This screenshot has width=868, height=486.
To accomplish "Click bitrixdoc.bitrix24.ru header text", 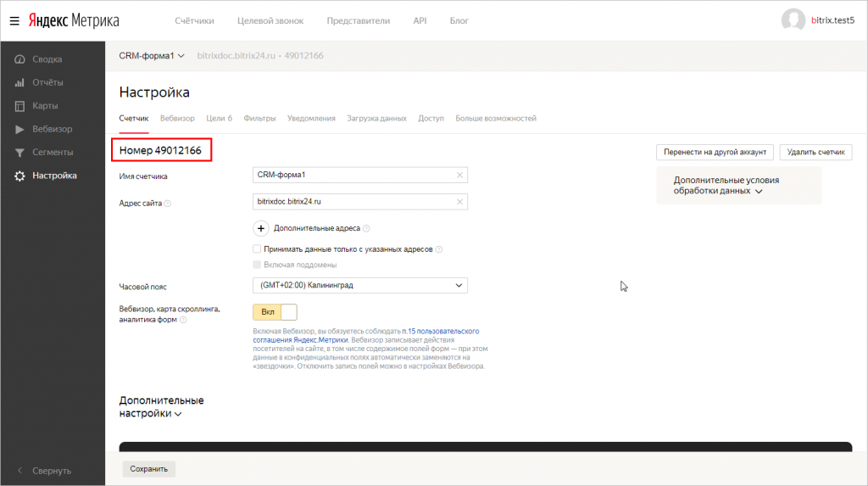I will (236, 55).
